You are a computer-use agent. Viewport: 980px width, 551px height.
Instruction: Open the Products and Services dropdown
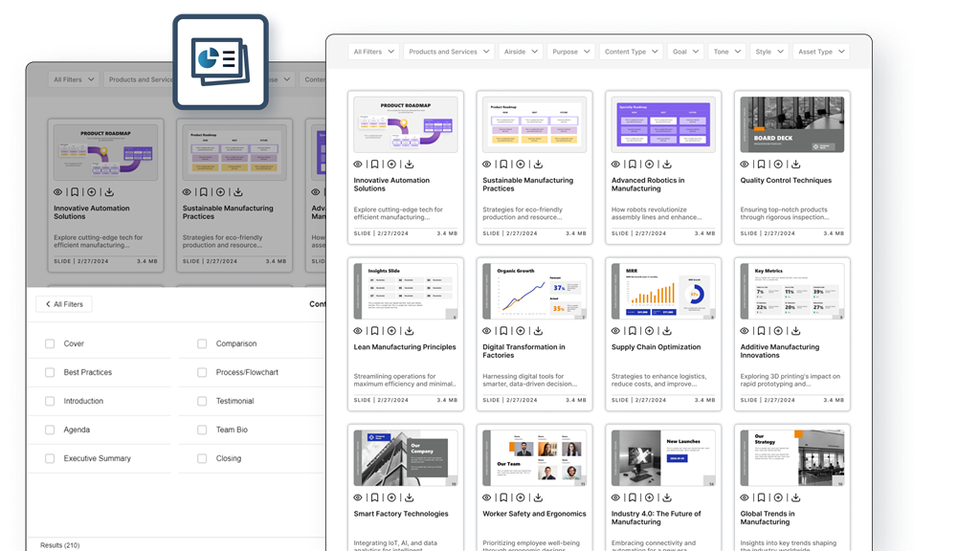coord(448,52)
